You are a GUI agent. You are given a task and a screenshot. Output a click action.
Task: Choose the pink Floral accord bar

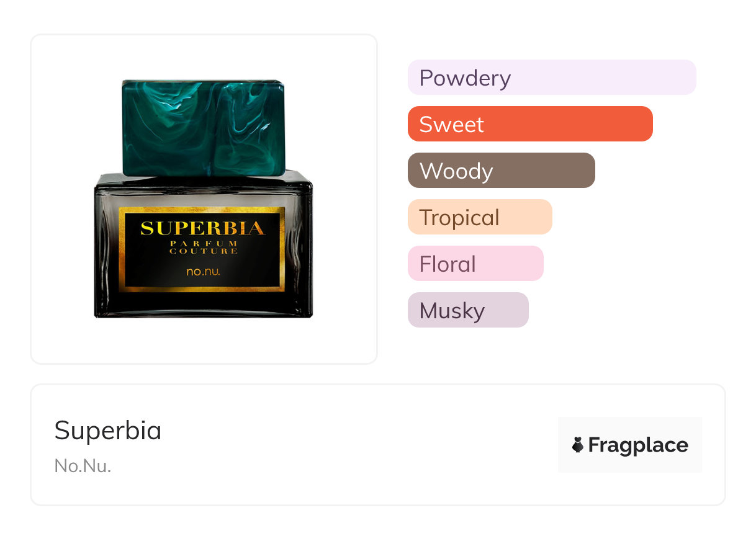pyautogui.click(x=475, y=264)
